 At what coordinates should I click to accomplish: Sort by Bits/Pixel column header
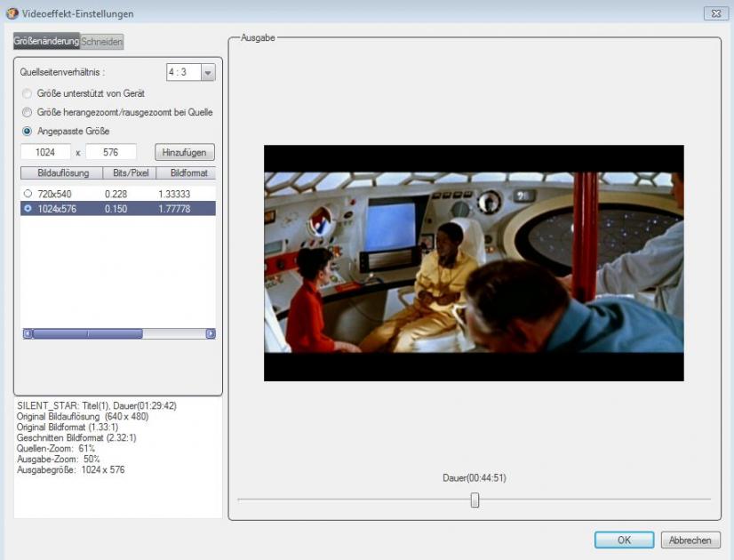pyautogui.click(x=130, y=172)
